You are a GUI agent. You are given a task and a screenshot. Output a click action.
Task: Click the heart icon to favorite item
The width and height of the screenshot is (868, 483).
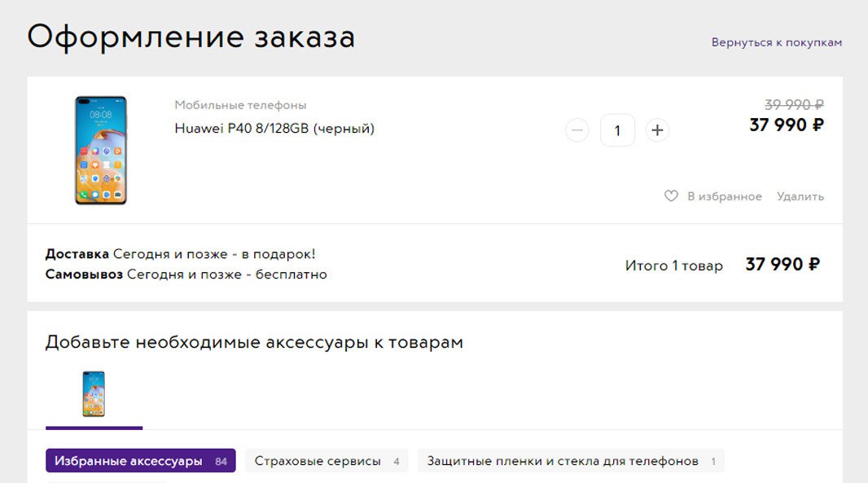671,196
